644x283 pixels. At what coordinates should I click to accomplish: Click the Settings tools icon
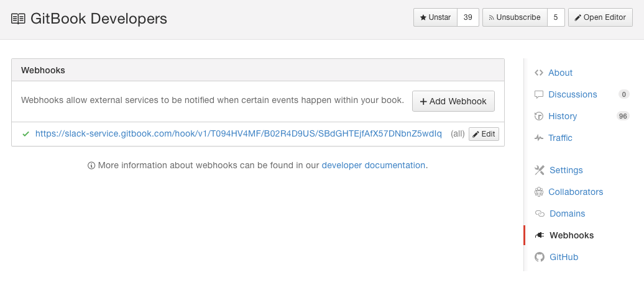[x=539, y=170]
